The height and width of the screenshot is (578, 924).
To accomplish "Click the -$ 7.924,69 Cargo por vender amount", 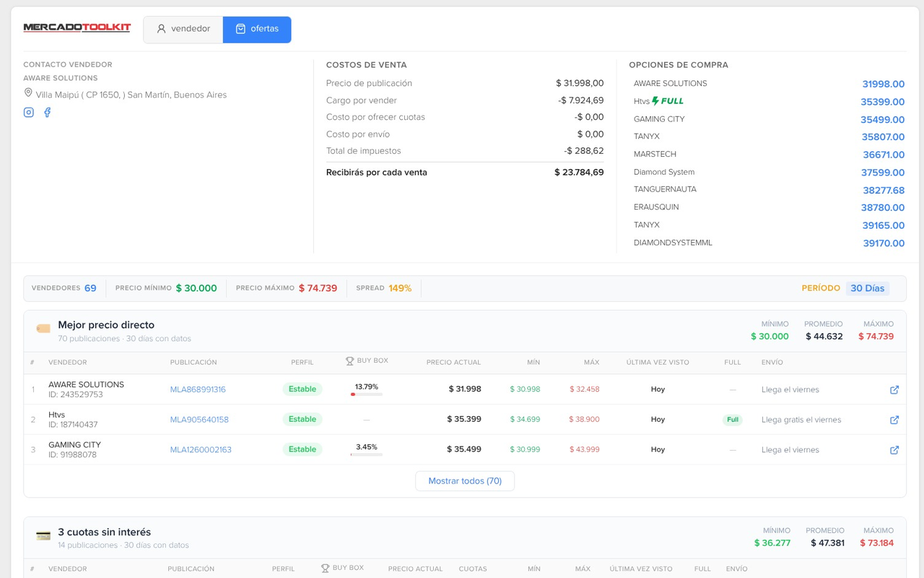I will [x=581, y=100].
